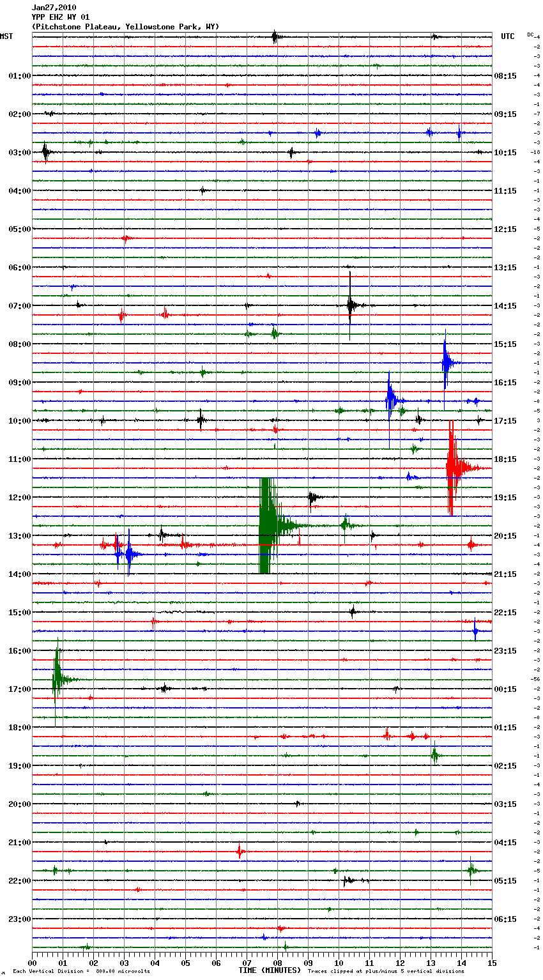Viewport: 543px width, 980px height.
Task: Click the x-axis minute tick label 03
Action: point(124,963)
